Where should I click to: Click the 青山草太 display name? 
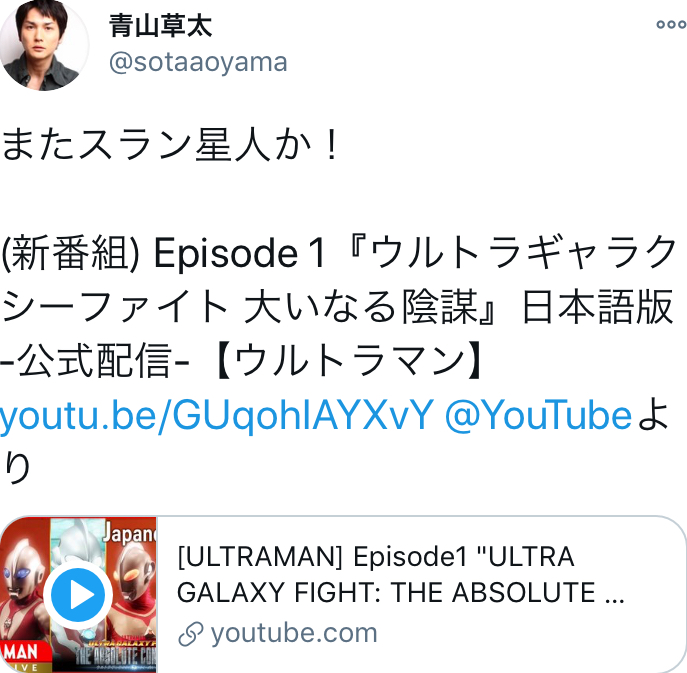click(160, 25)
